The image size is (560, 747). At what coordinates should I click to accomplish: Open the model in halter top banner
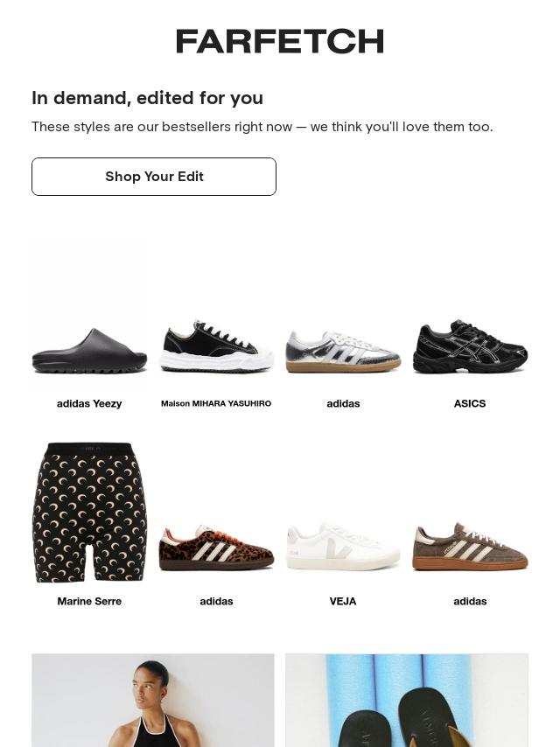(153, 701)
